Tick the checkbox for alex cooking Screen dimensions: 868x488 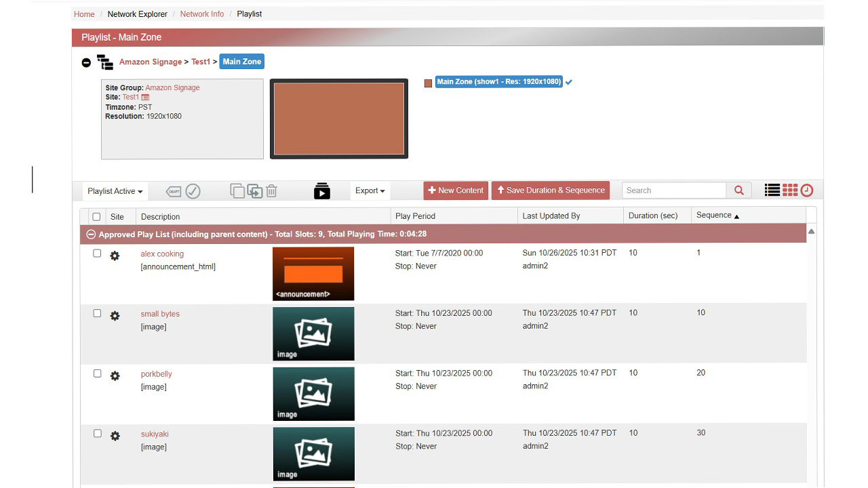pos(97,253)
